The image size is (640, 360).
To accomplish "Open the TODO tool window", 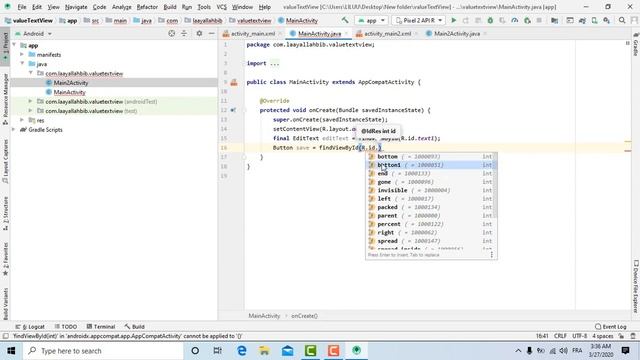I will click(66, 327).
